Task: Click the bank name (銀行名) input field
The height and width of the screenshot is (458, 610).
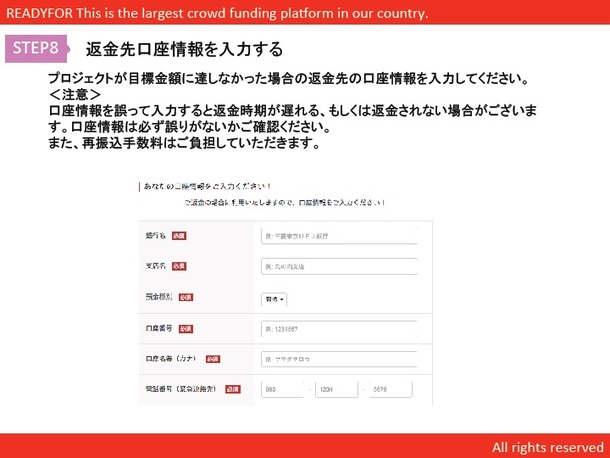Action: [339, 236]
